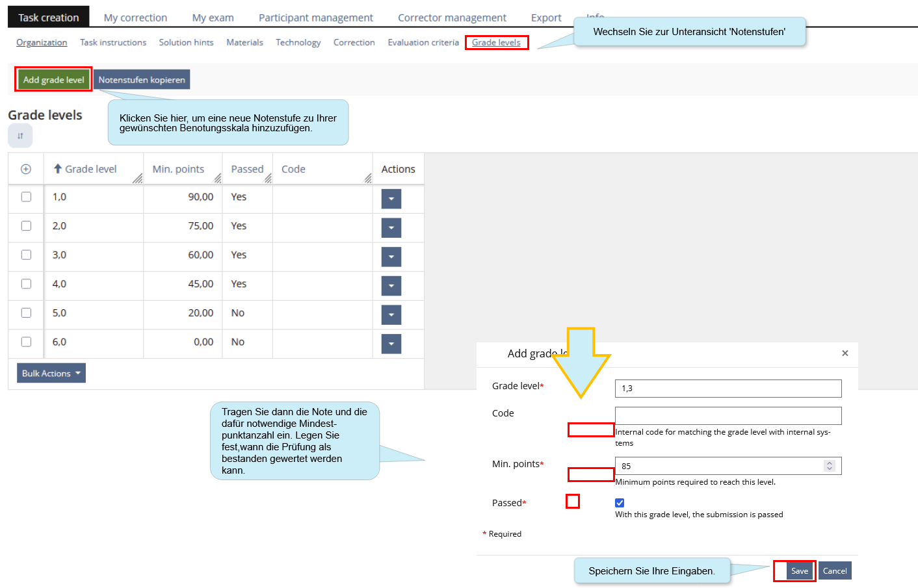The image size is (918, 588).
Task: Click the Add grade level button
Action: coord(53,80)
